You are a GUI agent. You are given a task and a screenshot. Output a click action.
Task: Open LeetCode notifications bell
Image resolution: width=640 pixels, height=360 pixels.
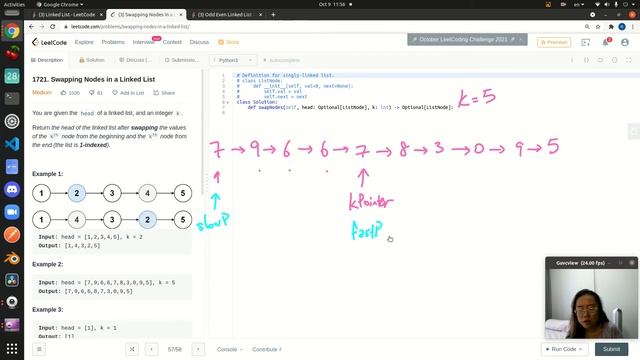(x=606, y=42)
